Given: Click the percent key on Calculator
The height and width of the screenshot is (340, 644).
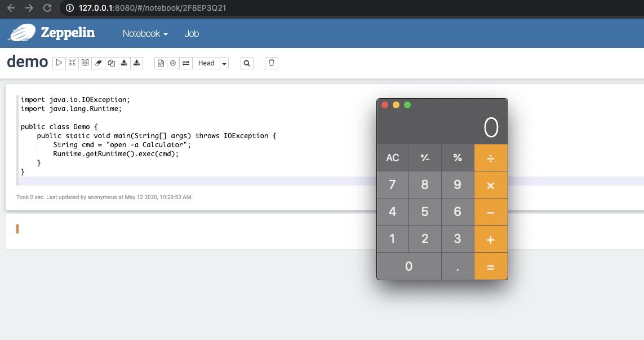Looking at the screenshot, I should tap(458, 157).
